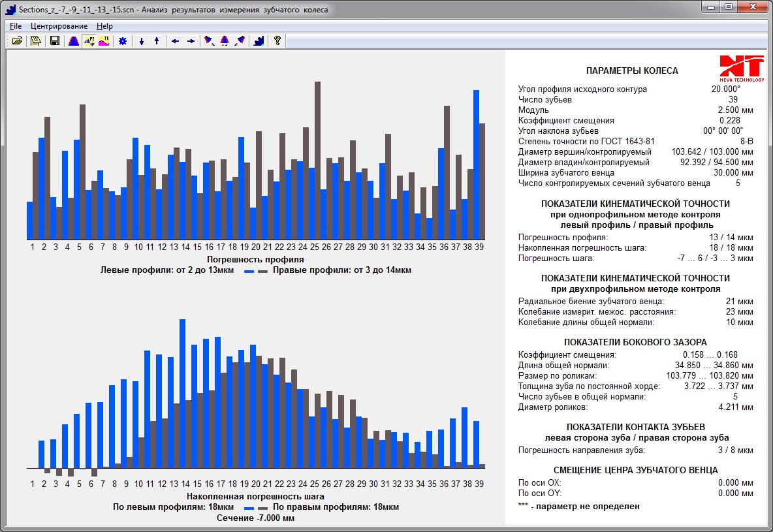Click the ПАРАМЕТРЫ КОЛЕСА heading

click(x=632, y=70)
